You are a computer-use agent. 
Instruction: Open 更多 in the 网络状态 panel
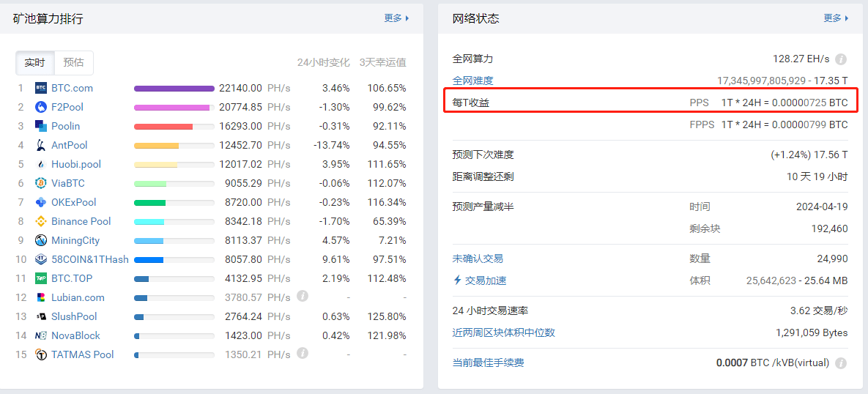click(836, 18)
